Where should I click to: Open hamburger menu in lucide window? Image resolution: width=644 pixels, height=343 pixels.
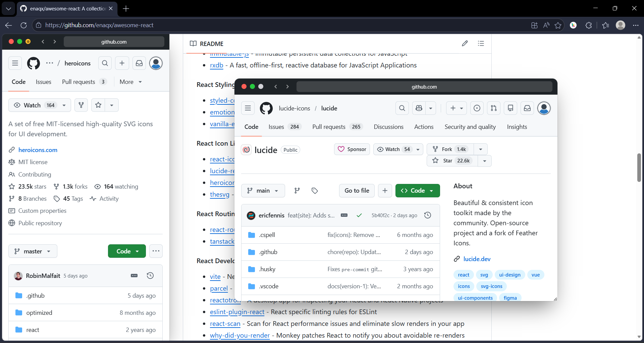[248, 108]
